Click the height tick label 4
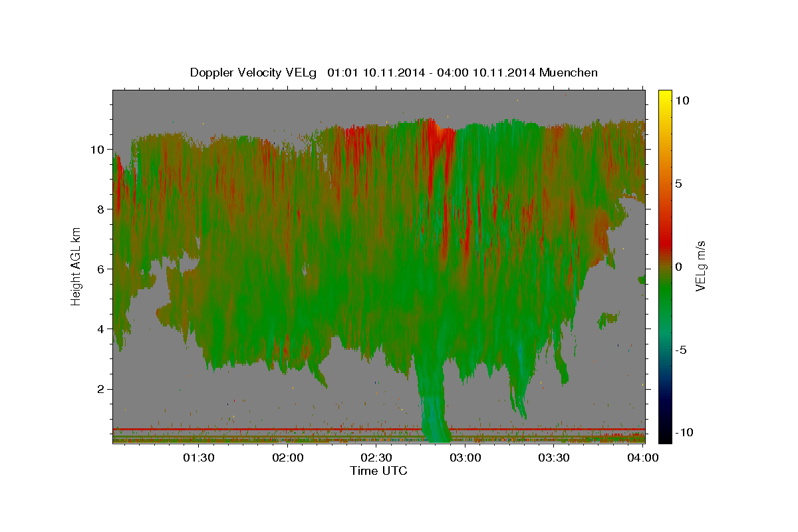 coord(102,329)
